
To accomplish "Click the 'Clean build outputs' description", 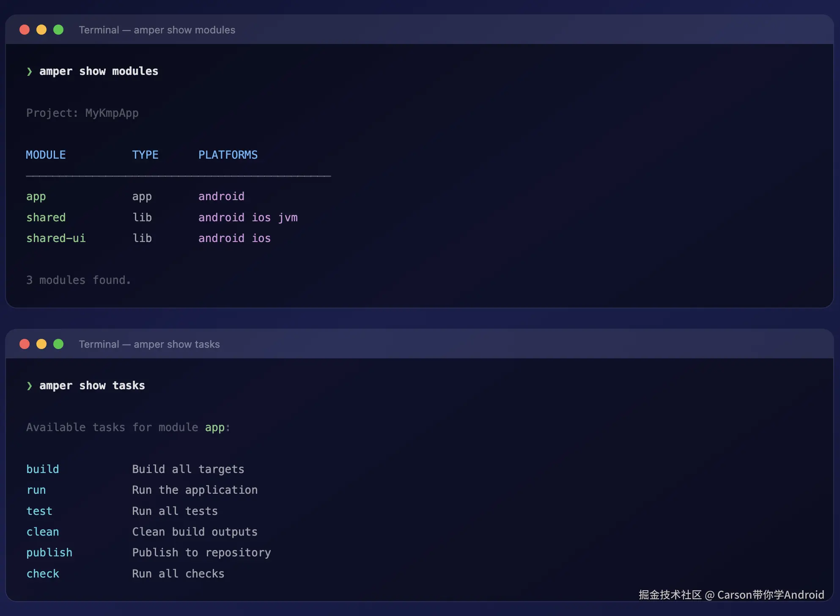I will coord(195,532).
